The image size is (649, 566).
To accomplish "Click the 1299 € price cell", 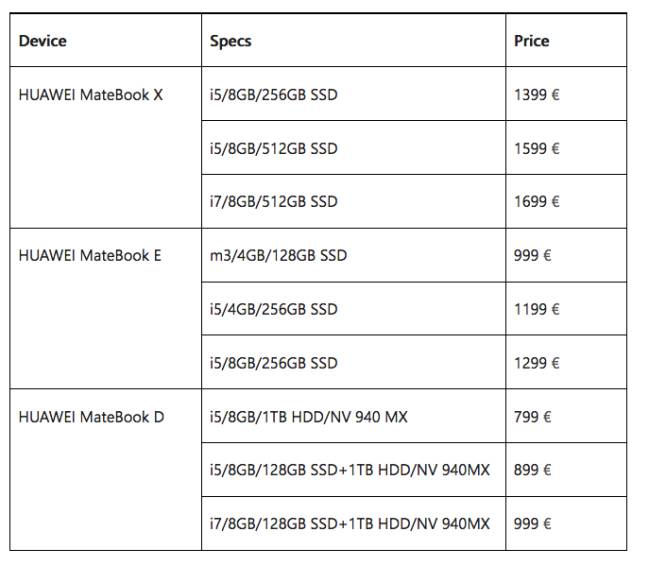I will point(537,363).
